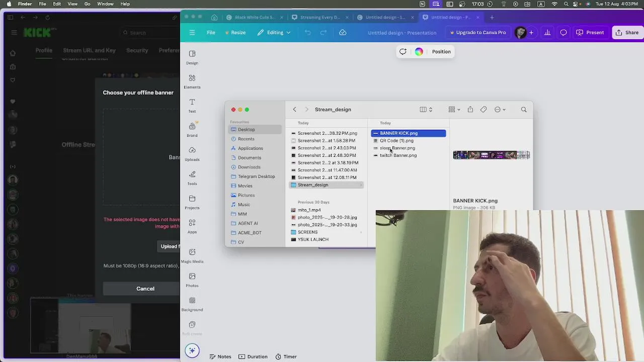
Task: Expand the SCREENS folder arrow
Action: [361, 232]
